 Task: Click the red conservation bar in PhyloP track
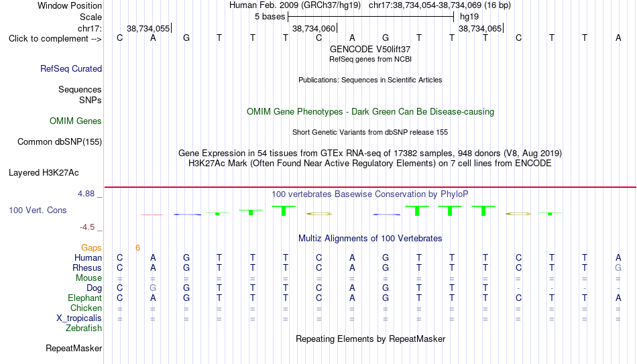pos(152,215)
